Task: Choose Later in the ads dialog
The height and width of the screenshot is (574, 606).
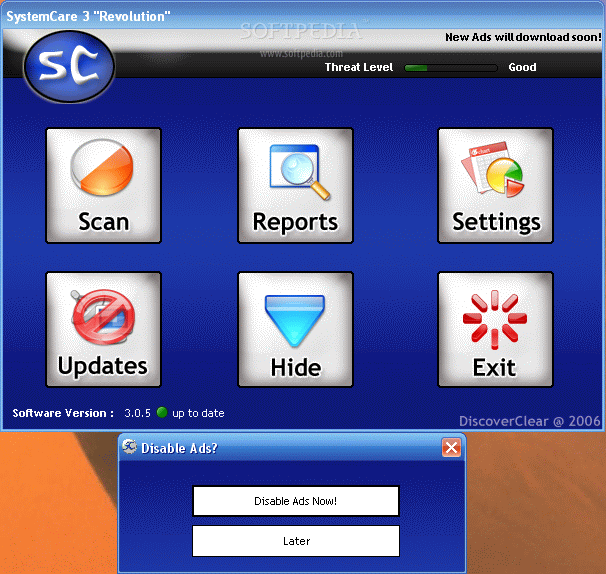Action: 296,541
